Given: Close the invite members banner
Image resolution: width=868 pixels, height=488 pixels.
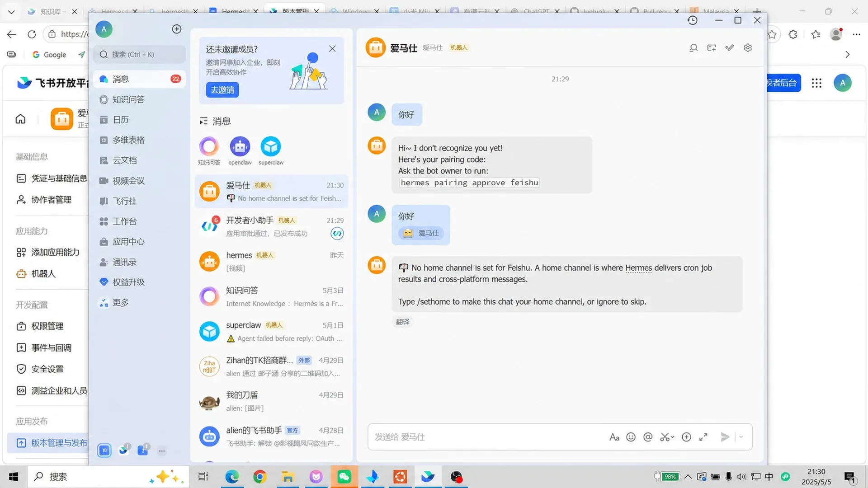Looking at the screenshot, I should (332, 49).
